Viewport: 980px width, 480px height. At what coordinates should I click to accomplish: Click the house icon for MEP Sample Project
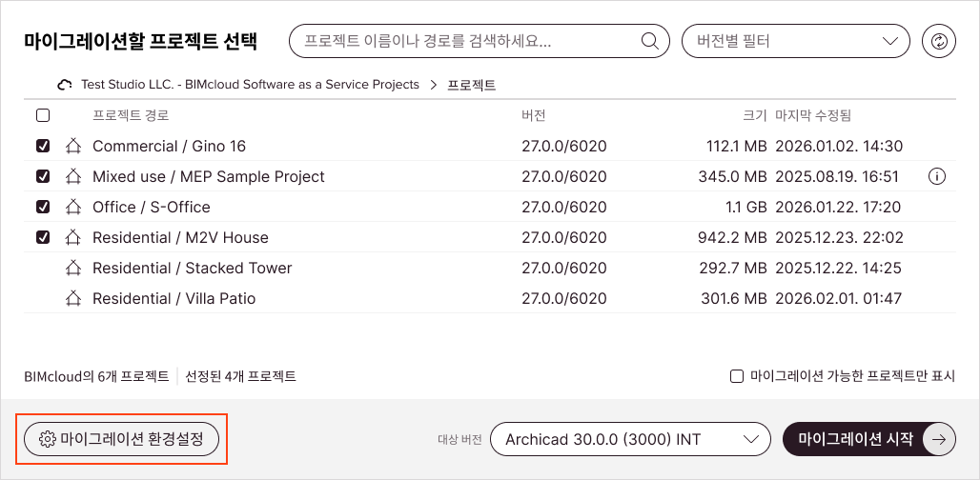click(73, 176)
